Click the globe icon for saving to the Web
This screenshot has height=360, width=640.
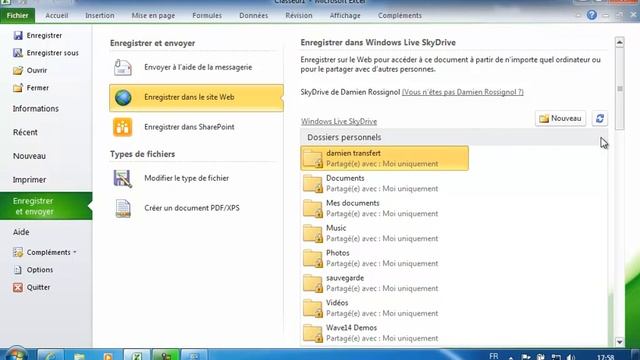point(123,98)
